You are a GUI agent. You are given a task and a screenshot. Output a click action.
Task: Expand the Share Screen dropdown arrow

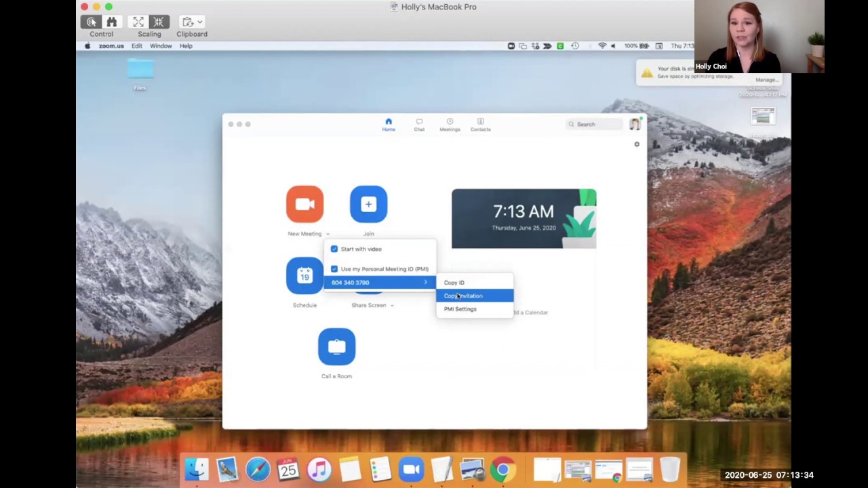[x=392, y=306]
